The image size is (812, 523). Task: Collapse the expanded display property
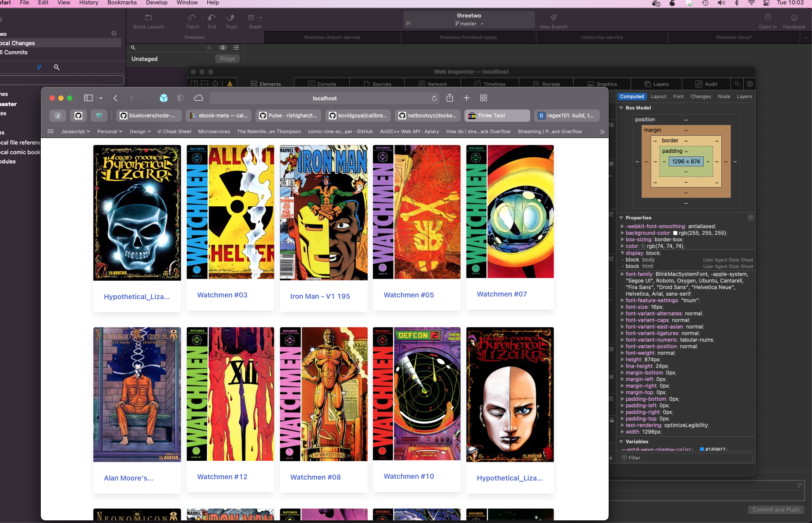[x=622, y=253]
